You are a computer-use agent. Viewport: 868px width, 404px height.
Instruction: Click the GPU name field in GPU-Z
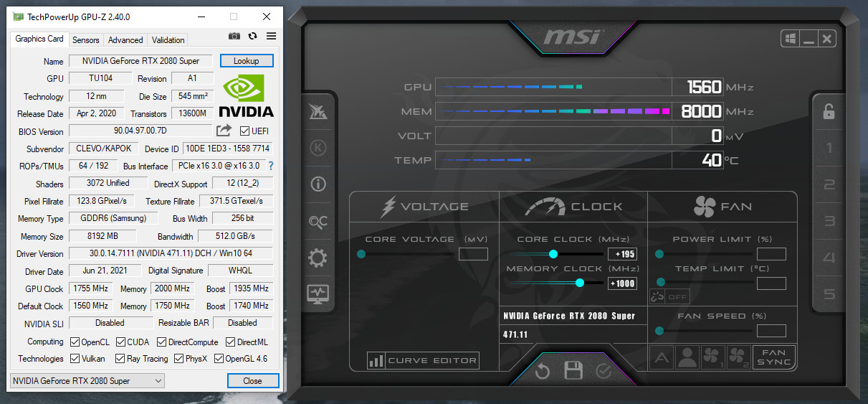click(141, 61)
